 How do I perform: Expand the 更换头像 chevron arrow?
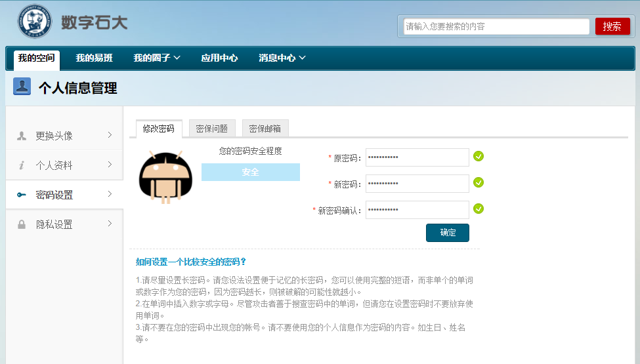(x=110, y=135)
